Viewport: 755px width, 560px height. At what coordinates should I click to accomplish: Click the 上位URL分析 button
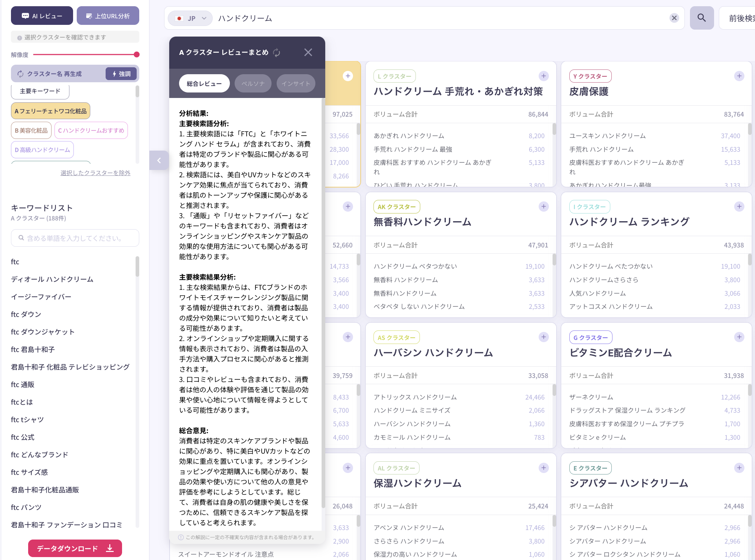(108, 15)
